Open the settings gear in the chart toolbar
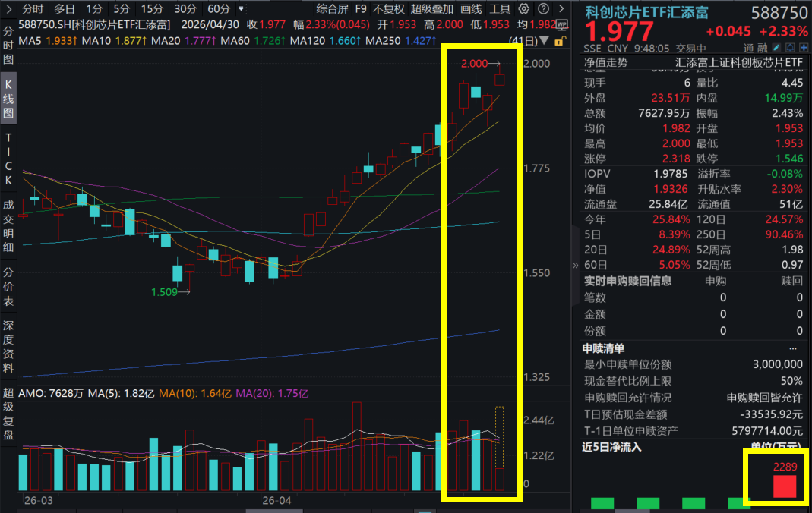This screenshot has height=513, width=812. (x=524, y=8)
